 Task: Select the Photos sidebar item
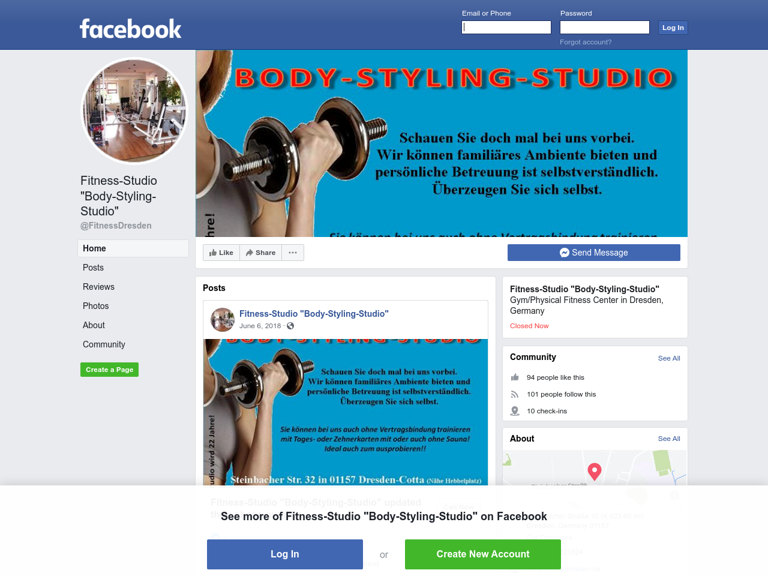pos(96,306)
